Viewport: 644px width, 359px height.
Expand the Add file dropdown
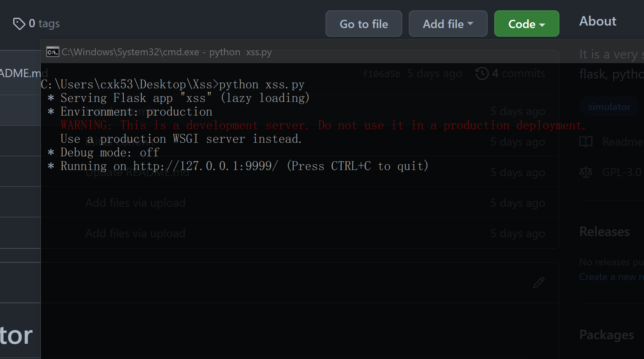[x=448, y=24]
